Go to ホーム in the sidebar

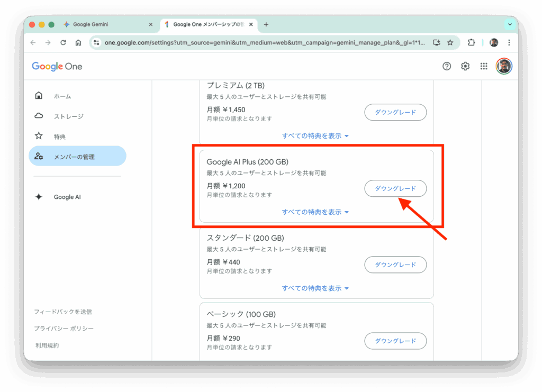pyautogui.click(x=62, y=96)
